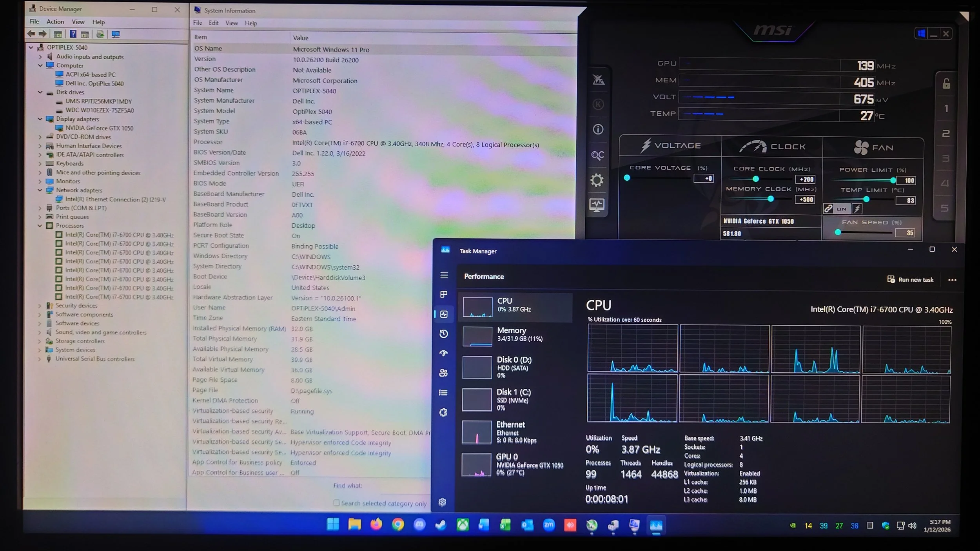Collapse the Processors tree node
The image size is (980, 551).
[x=40, y=226]
